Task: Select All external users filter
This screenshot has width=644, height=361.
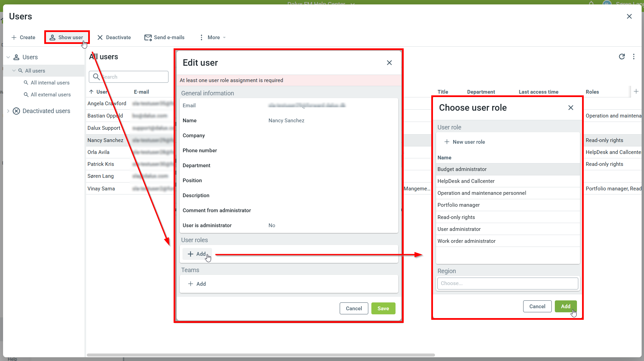Action: pyautogui.click(x=51, y=95)
